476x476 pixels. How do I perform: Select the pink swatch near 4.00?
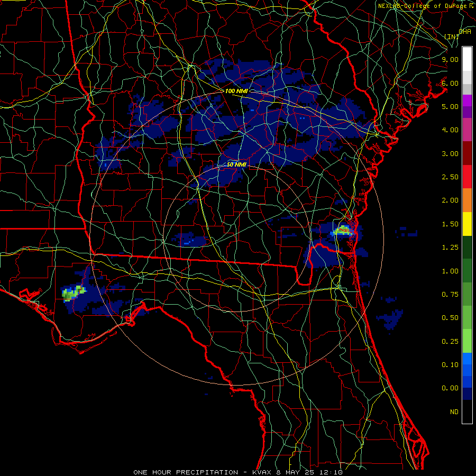tap(467, 130)
